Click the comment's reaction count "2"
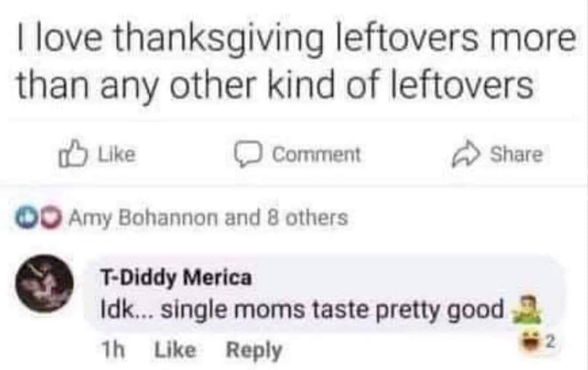Screen dimensions: 588x370 click(x=549, y=342)
